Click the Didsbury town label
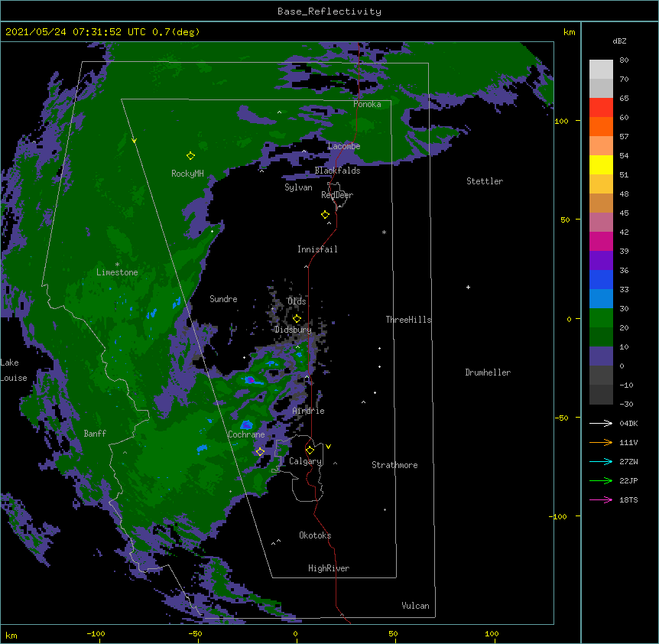 [293, 330]
